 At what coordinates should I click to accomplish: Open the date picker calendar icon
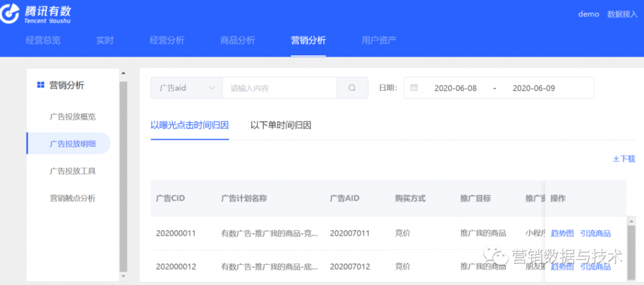pyautogui.click(x=414, y=88)
